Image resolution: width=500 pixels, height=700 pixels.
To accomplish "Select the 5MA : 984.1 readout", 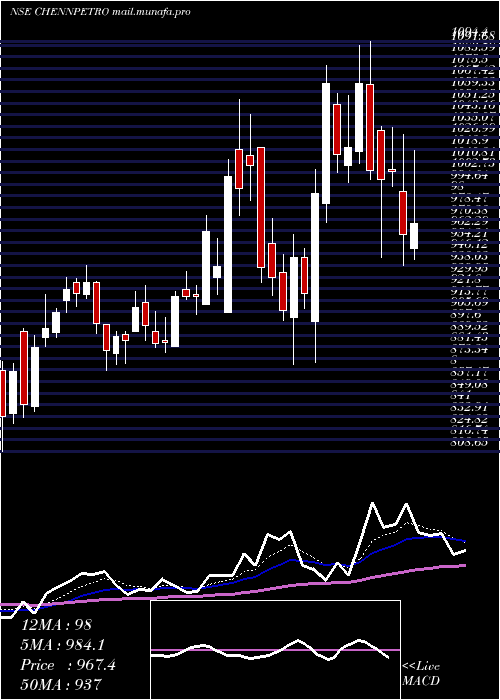I will [62, 645].
